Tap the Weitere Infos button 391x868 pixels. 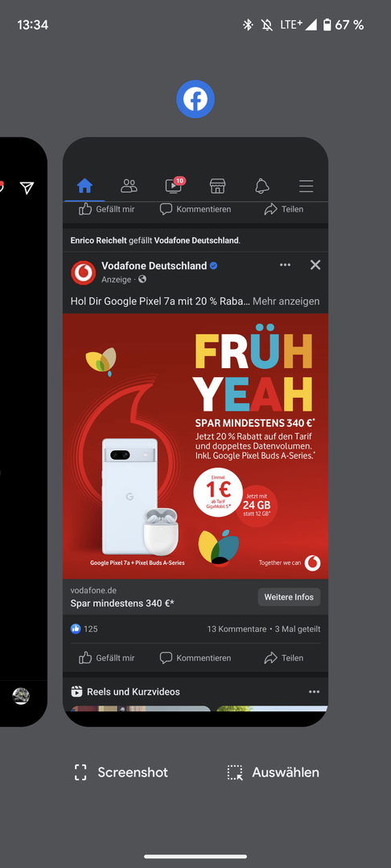point(289,596)
